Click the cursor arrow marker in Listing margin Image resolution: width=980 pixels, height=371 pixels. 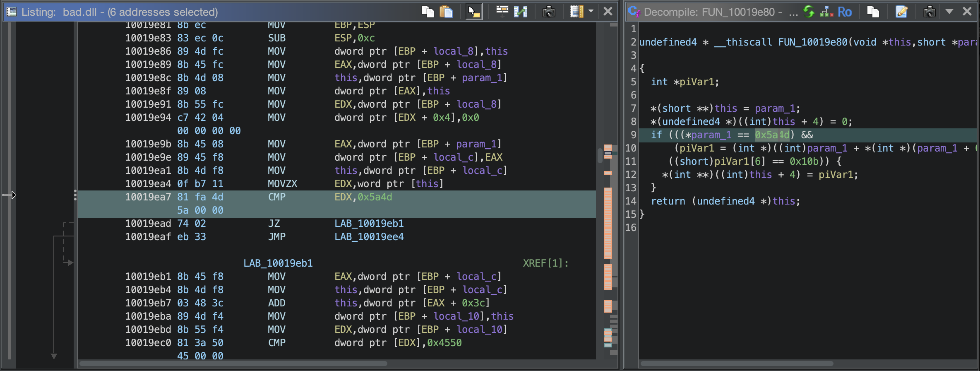(9, 195)
